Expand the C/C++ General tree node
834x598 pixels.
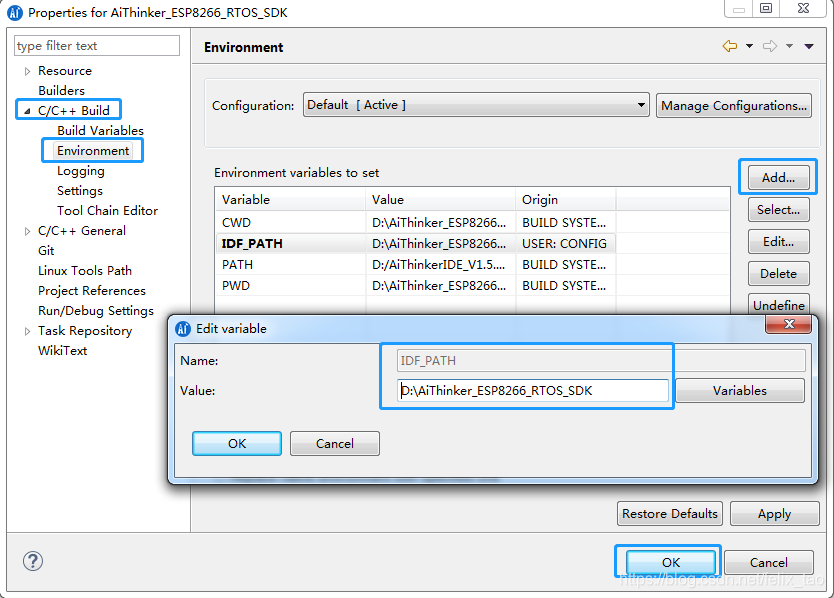tap(28, 231)
